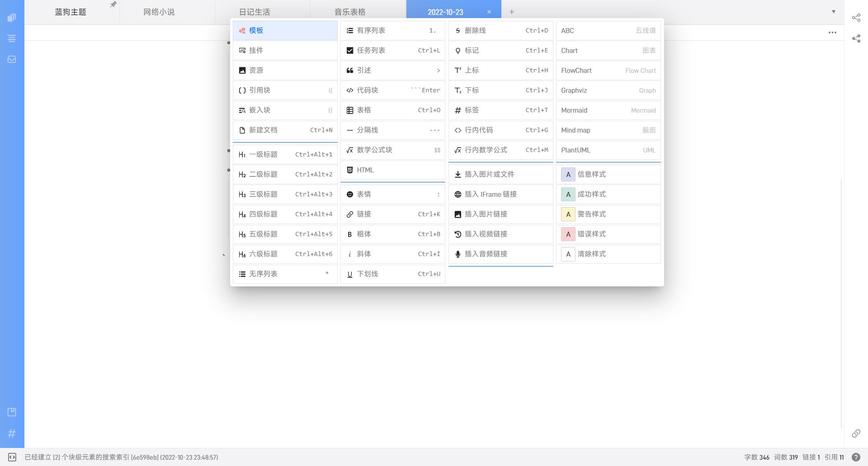Apply 下划线 underline formatting

tap(393, 274)
